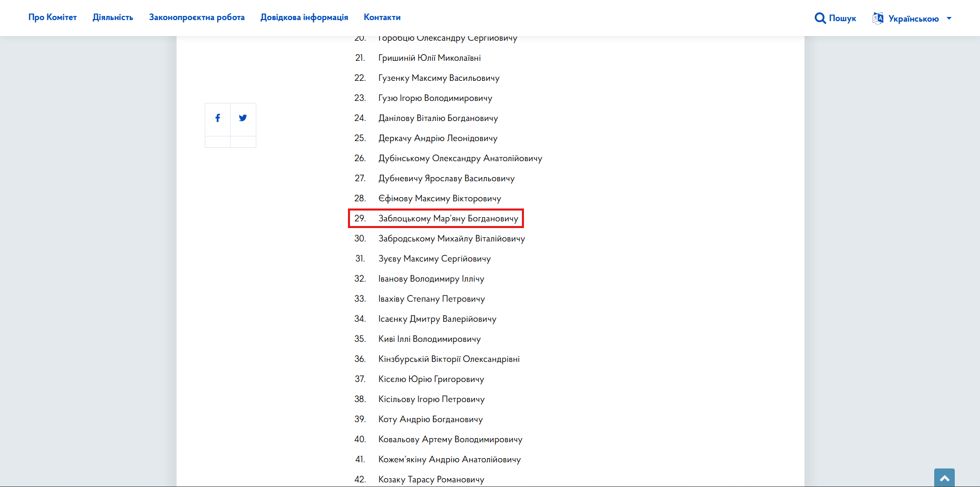Select the Українською language label
Viewport: 980px width, 487px height.
(914, 19)
